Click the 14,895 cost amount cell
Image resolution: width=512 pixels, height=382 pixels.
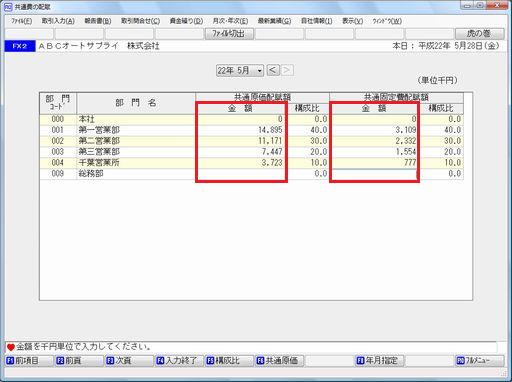241,130
